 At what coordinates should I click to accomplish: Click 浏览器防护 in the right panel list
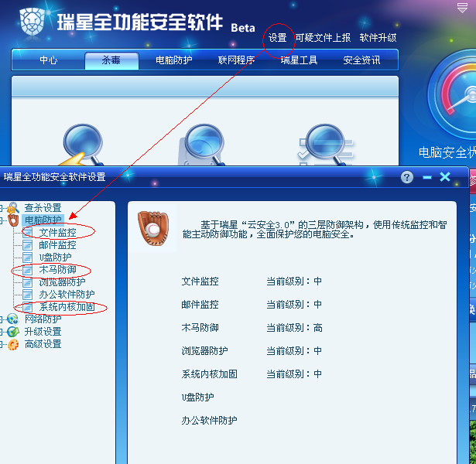coord(204,351)
